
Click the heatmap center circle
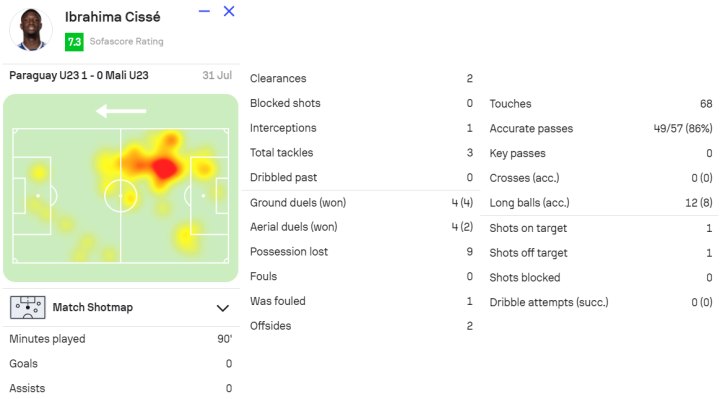click(121, 196)
